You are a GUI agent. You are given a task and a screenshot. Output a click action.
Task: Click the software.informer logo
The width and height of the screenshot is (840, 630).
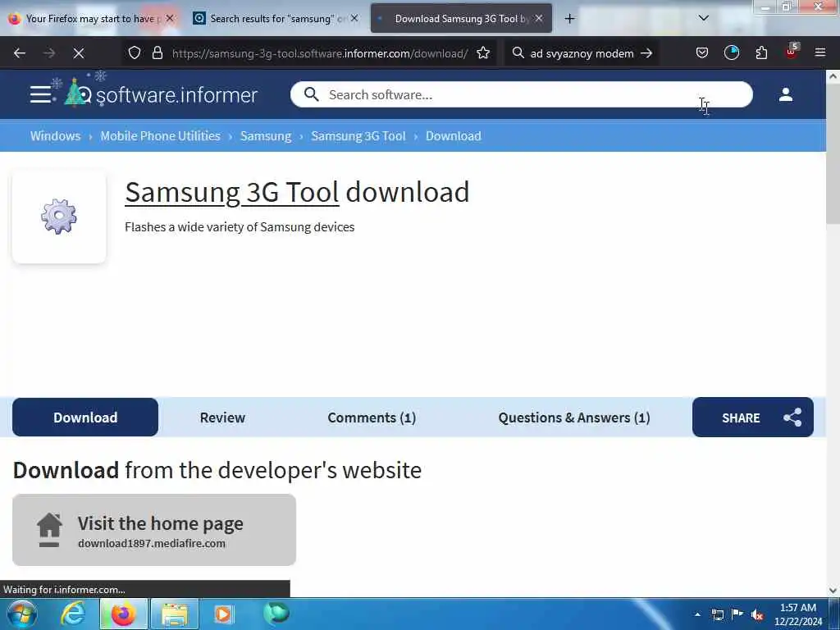point(161,94)
